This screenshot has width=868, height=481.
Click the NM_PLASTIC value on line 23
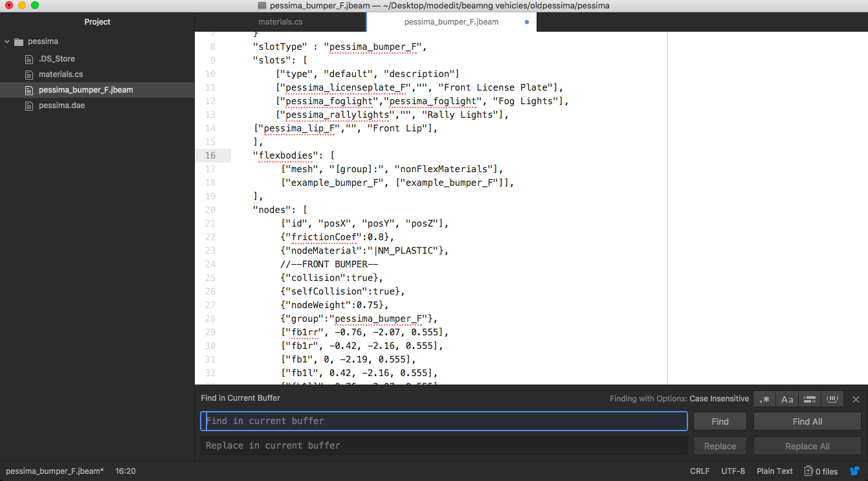coord(406,251)
